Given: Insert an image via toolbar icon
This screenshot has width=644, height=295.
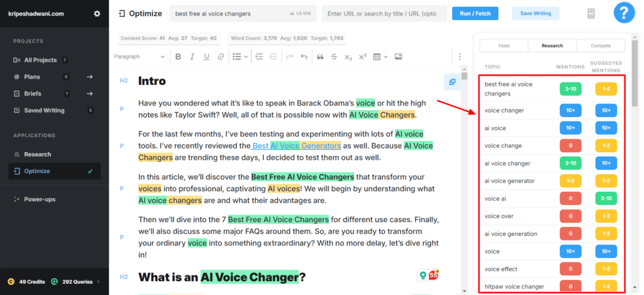Looking at the screenshot, I should 398,57.
